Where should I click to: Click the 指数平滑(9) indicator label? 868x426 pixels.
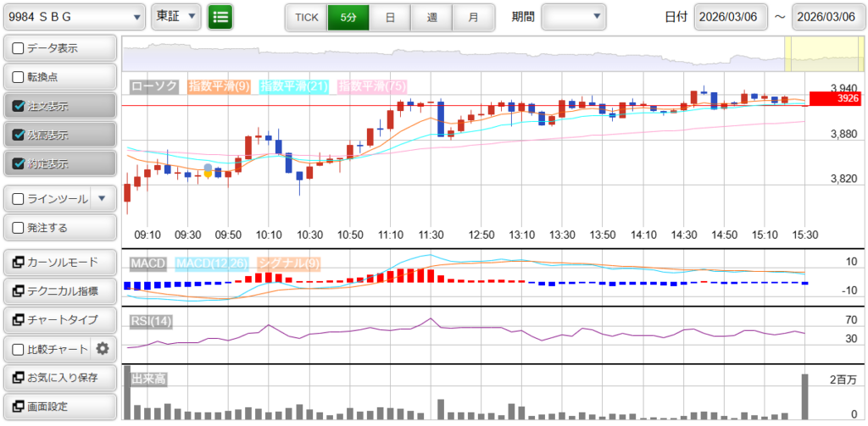pyautogui.click(x=219, y=86)
